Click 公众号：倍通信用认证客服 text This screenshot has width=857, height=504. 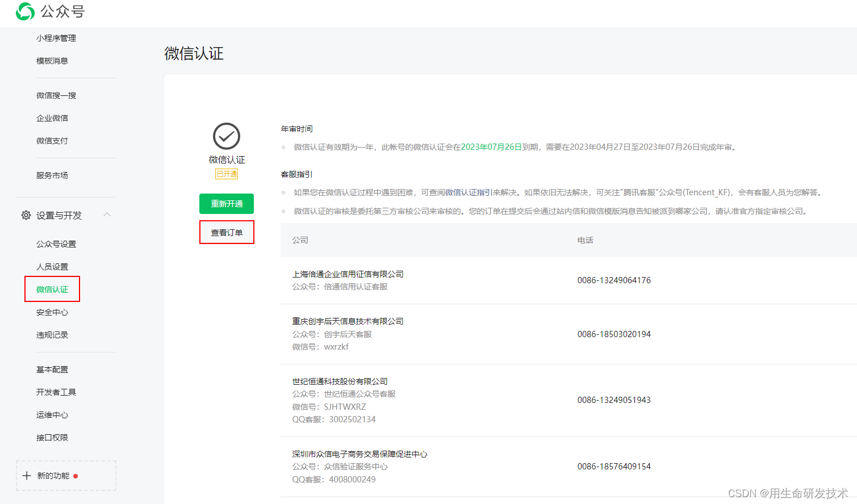click(340, 287)
